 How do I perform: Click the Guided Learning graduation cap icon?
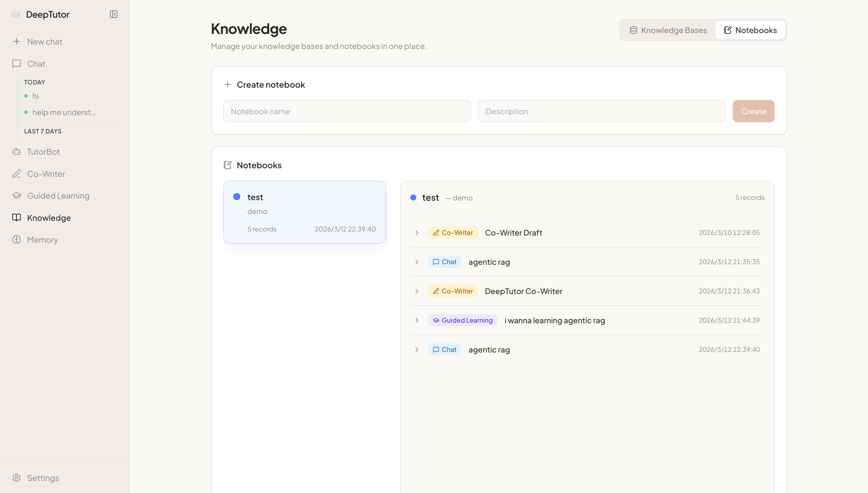tap(17, 195)
